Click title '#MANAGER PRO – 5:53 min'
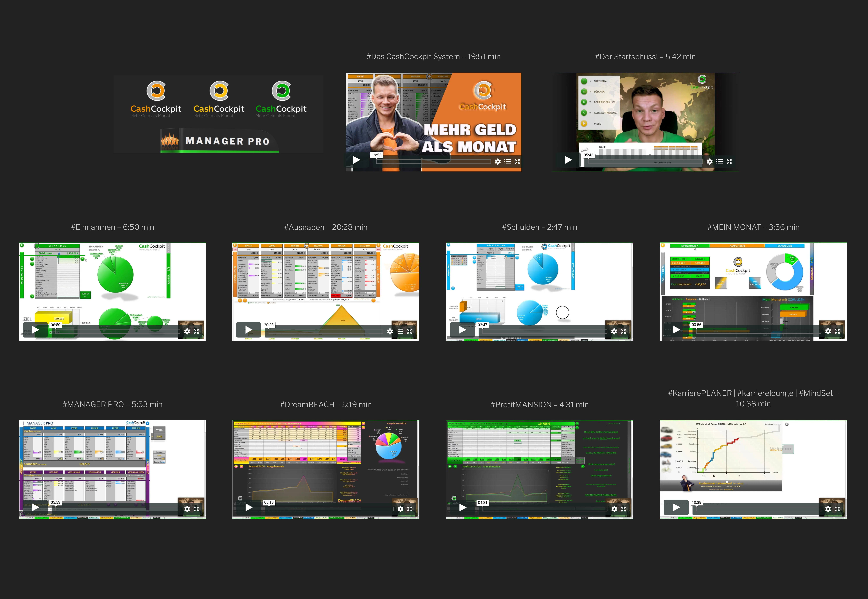Viewport: 868px width, 599px height. click(113, 404)
